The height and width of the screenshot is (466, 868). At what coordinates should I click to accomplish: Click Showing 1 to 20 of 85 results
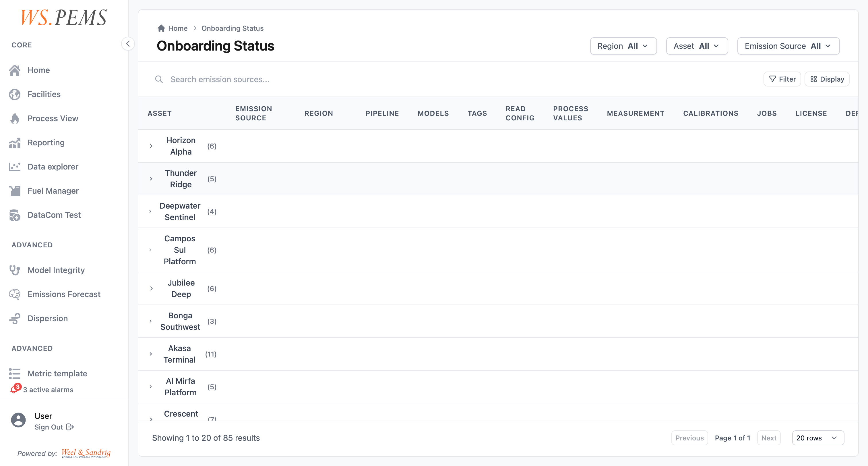coord(206,438)
